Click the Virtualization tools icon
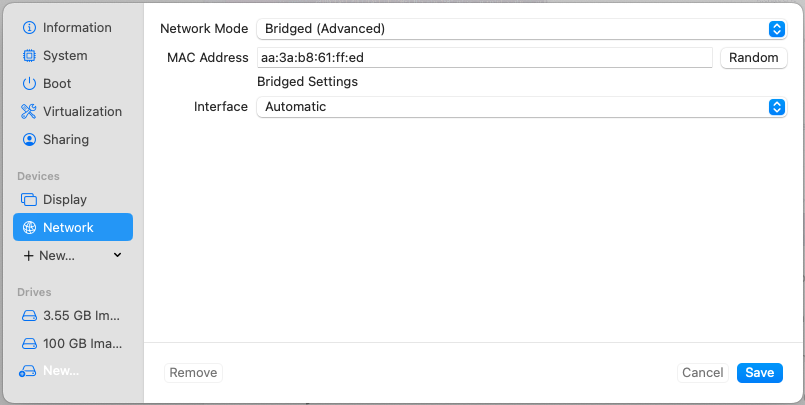 [x=29, y=111]
